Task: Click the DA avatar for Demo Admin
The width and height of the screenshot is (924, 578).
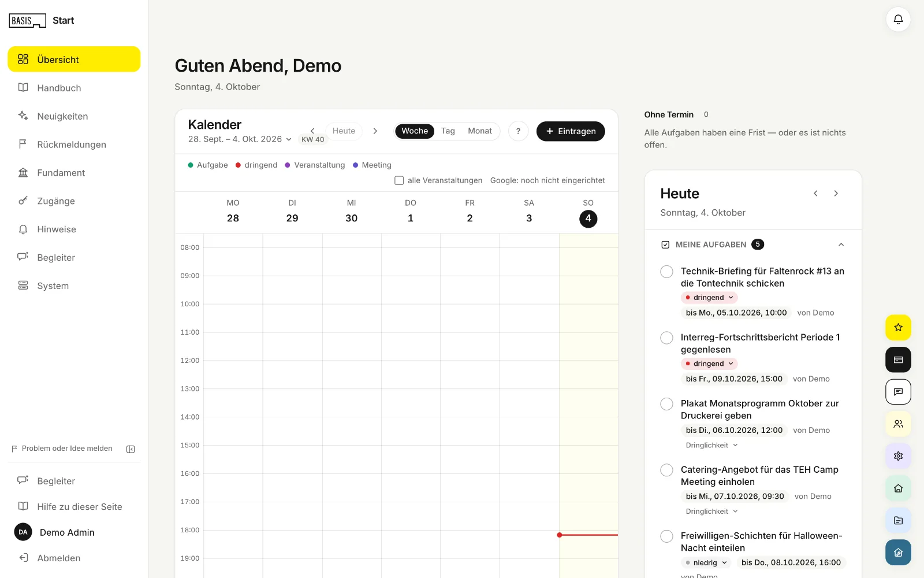Action: pos(23,532)
